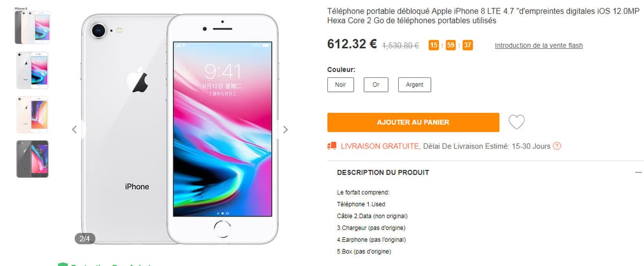Screen dimensions: 644x266
Task: Click the Livraison gratuite text
Action: pos(380,146)
